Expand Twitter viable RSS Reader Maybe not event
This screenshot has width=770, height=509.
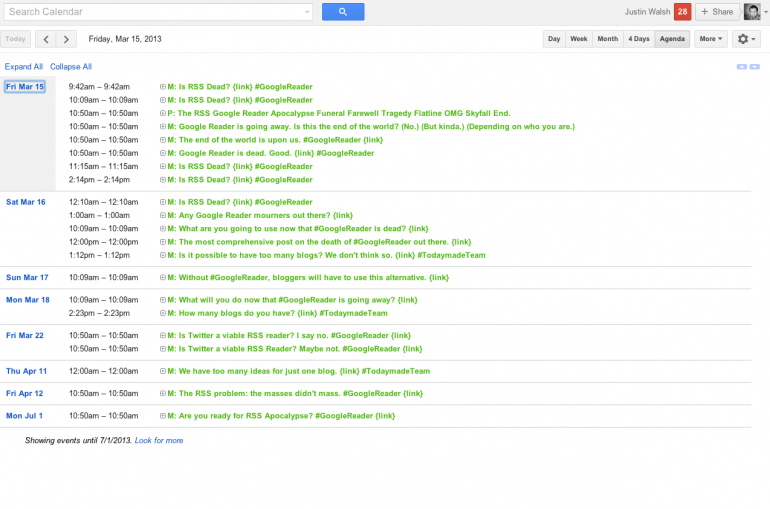tap(163, 349)
